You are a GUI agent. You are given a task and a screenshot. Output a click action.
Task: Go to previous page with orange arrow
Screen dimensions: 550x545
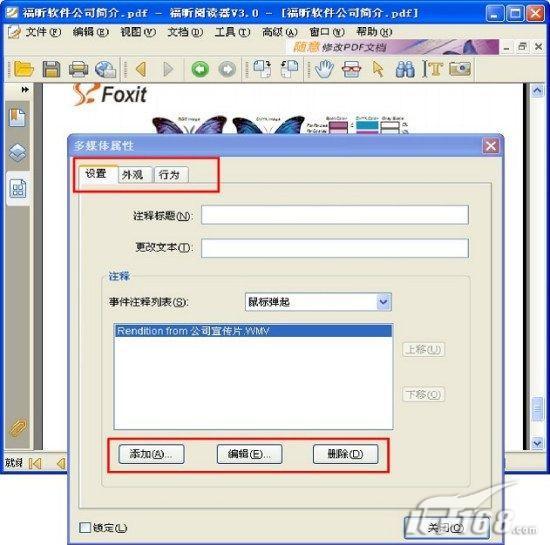(x=141, y=69)
